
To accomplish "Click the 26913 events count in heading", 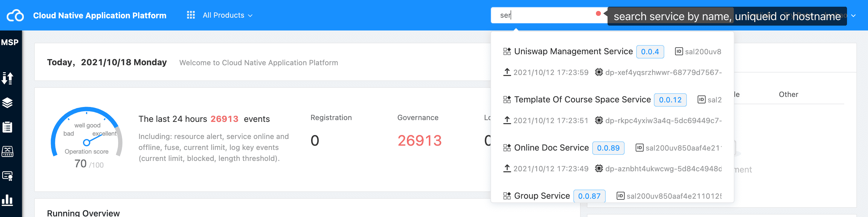I will point(224,119).
